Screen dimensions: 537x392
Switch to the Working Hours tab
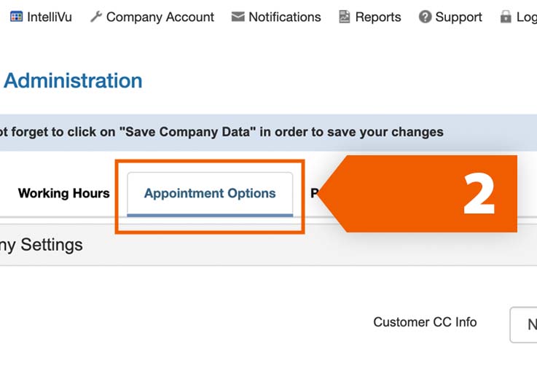(x=63, y=193)
